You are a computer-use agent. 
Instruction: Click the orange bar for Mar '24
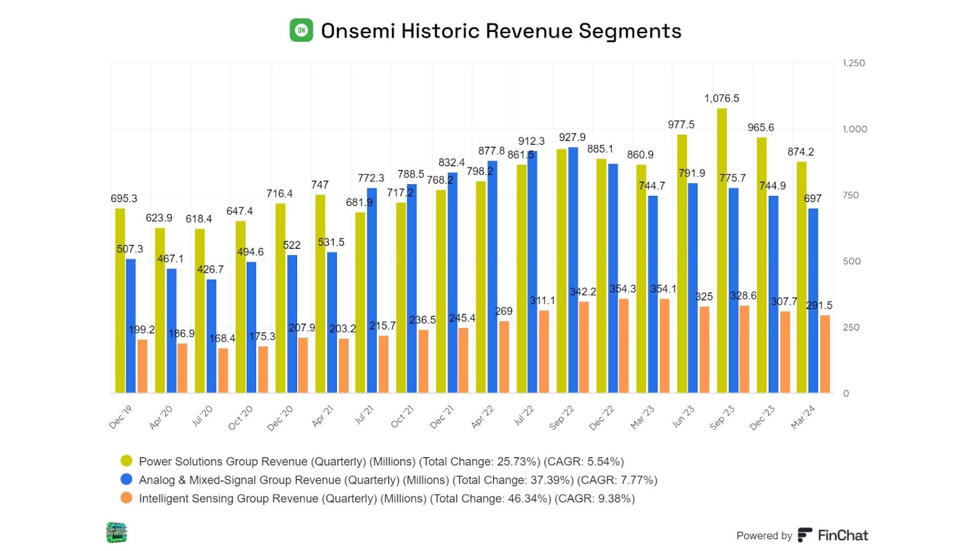[825, 354]
